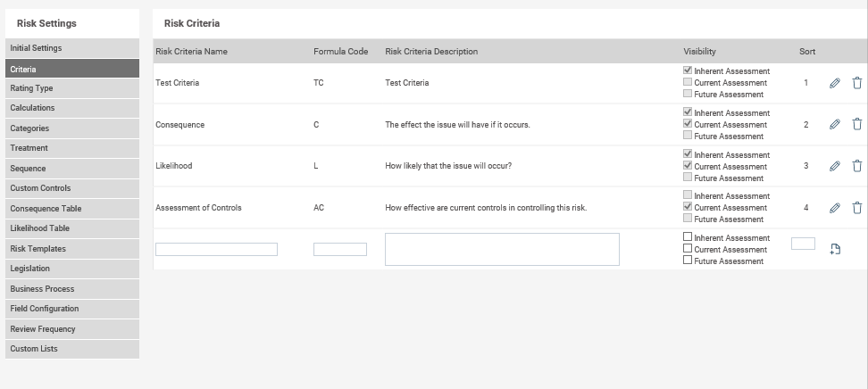The width and height of the screenshot is (868, 389).
Task: Click the new Formula Code field
Action: point(340,250)
